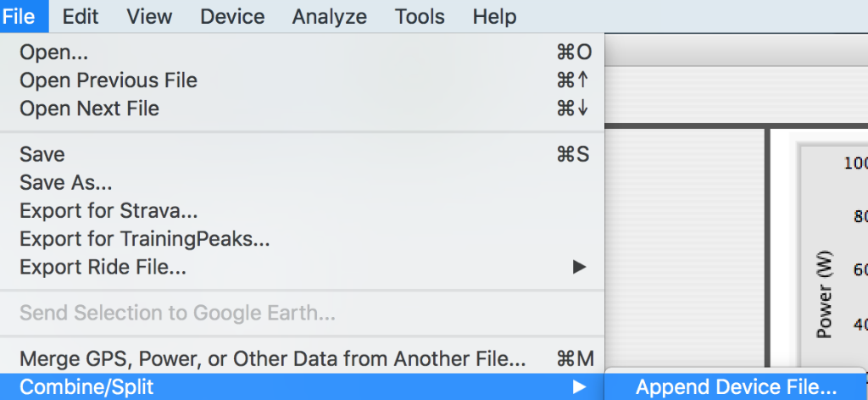The height and width of the screenshot is (400, 868).
Task: Select Open Previous File
Action: (x=108, y=81)
